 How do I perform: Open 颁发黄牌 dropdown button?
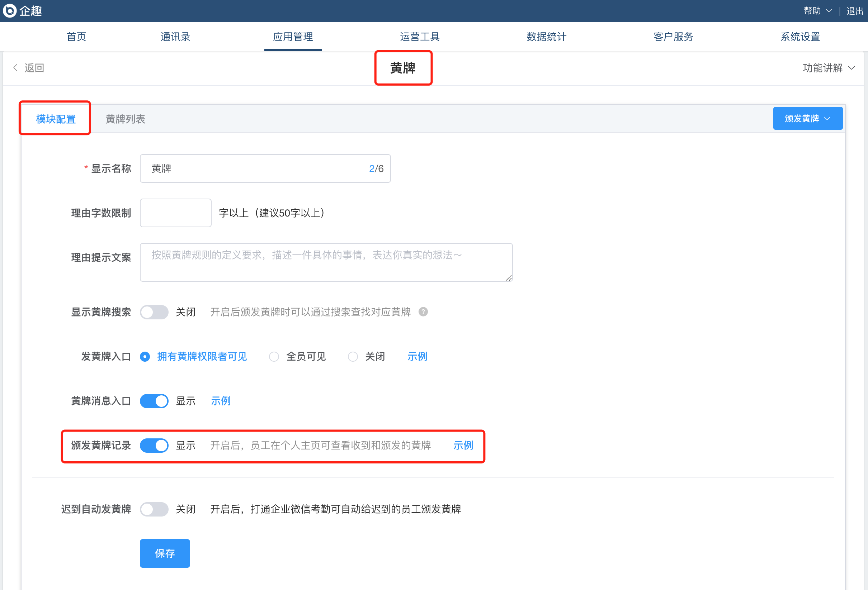[x=807, y=118]
